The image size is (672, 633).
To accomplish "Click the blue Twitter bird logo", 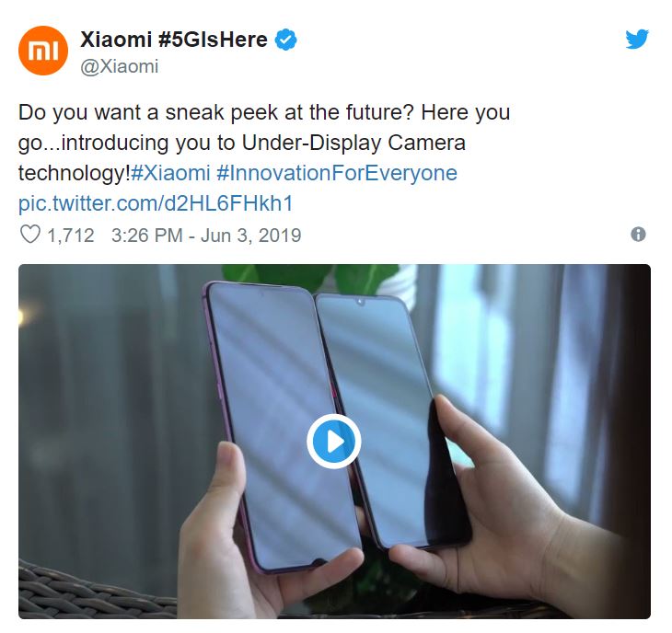I will (x=637, y=40).
